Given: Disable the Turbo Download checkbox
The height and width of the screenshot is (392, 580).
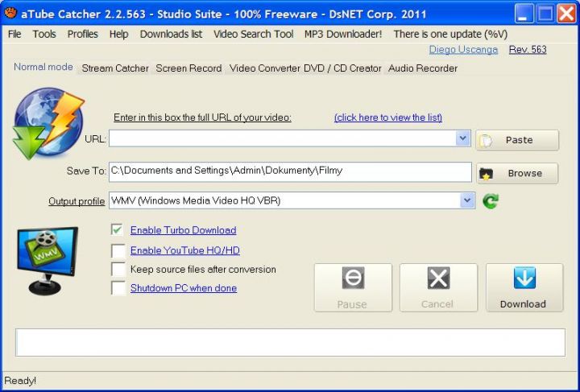Looking at the screenshot, I should [118, 229].
